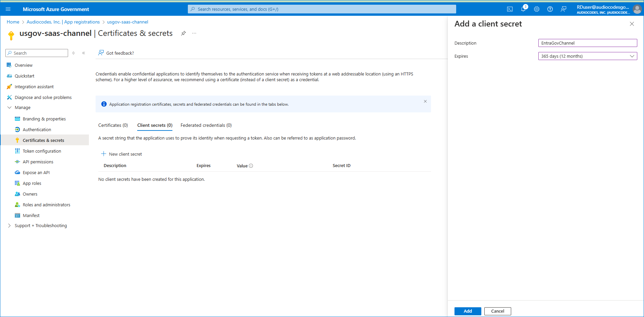Viewport: 644px width, 317px height.
Task: Click the Expires column header
Action: point(203,166)
